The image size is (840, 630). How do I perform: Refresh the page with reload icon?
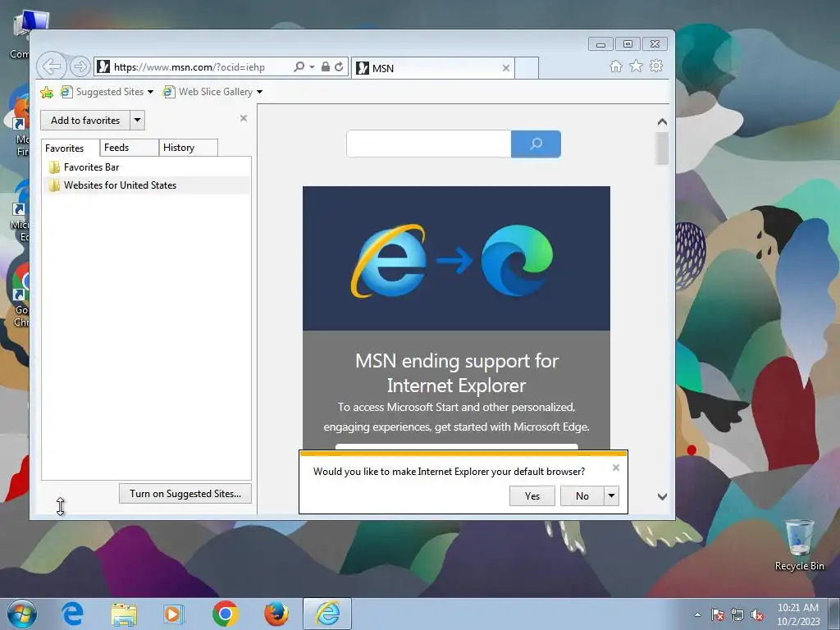pos(339,67)
